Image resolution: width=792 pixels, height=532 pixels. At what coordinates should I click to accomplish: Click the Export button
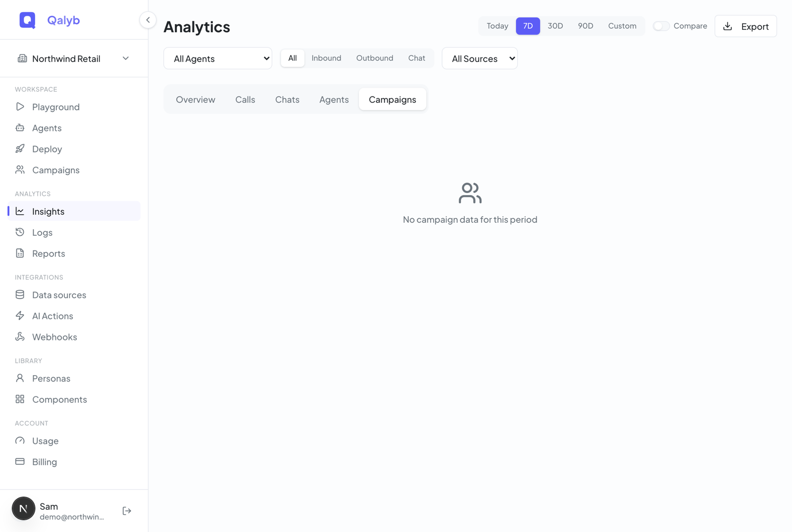(x=745, y=26)
